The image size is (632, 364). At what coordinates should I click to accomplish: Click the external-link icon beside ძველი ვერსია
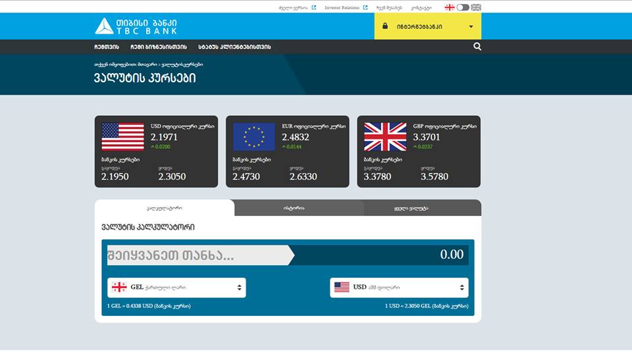point(314,7)
